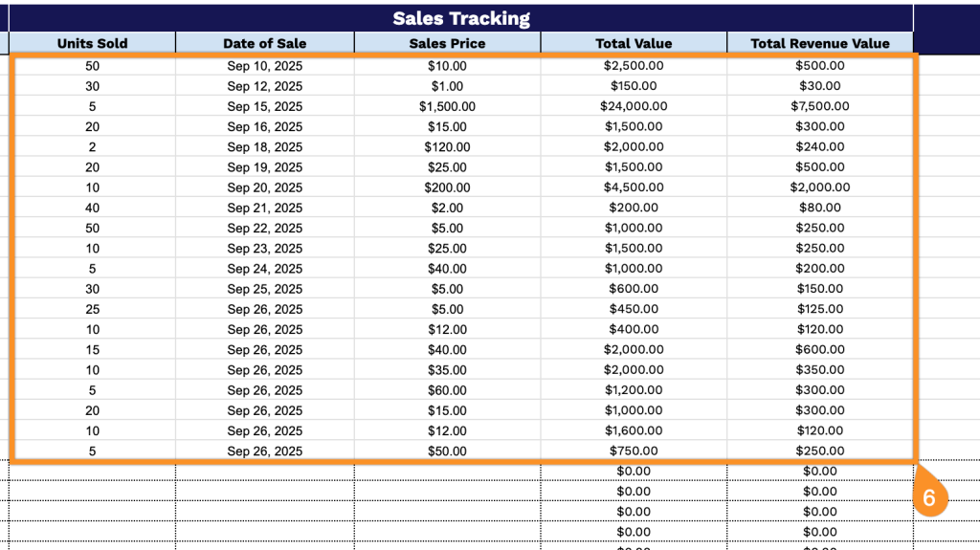Select the $750.00 total value cell

point(634,451)
